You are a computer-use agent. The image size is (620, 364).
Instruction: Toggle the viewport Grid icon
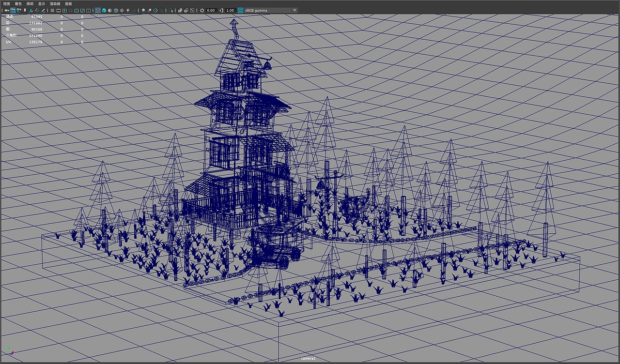click(52, 10)
